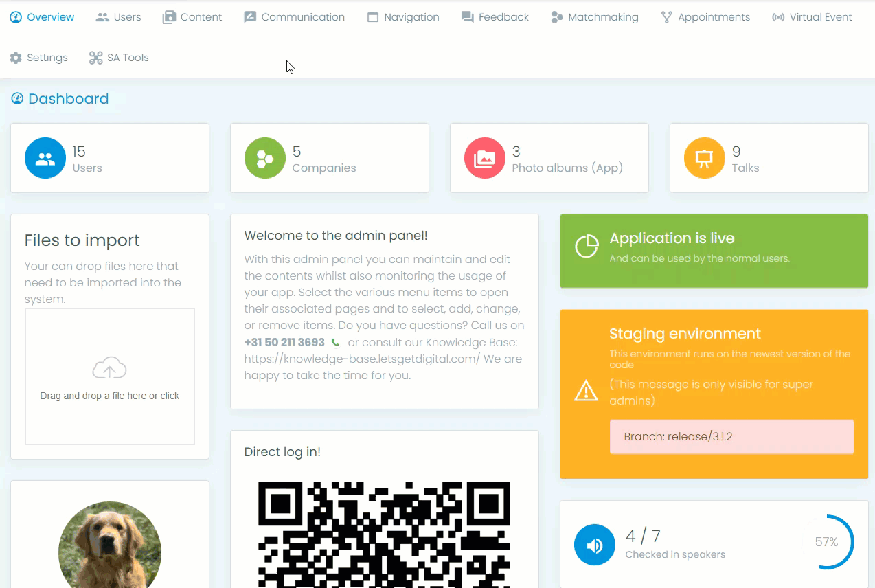Click the cloud upload icon
This screenshot has width=875, height=588.
coord(110,368)
